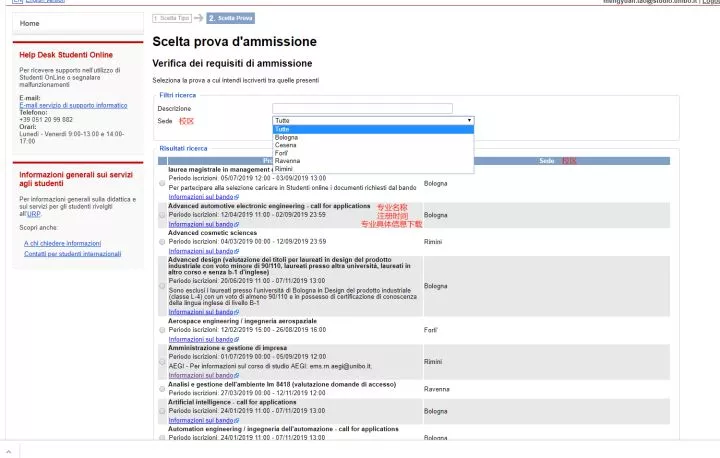Click Informazioni generali sui servizi agli studenti heading
Viewport: 720px width, 458px height.
[x=76, y=179]
